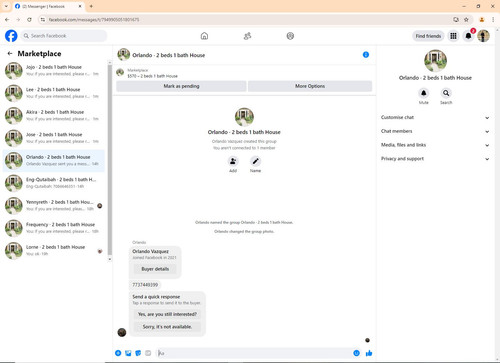Click phone number message 7737449399
The image size is (500, 363).
pos(145,285)
